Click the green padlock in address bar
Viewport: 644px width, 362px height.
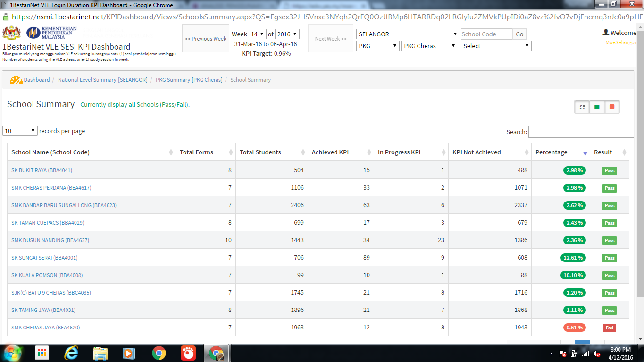pyautogui.click(x=6, y=17)
